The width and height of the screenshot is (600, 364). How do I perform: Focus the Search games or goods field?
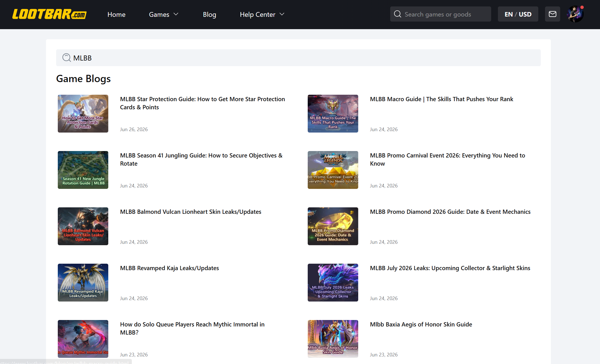(440, 14)
